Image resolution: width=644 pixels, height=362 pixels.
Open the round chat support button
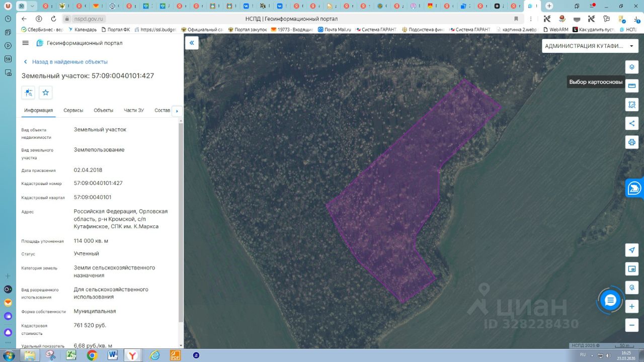610,301
